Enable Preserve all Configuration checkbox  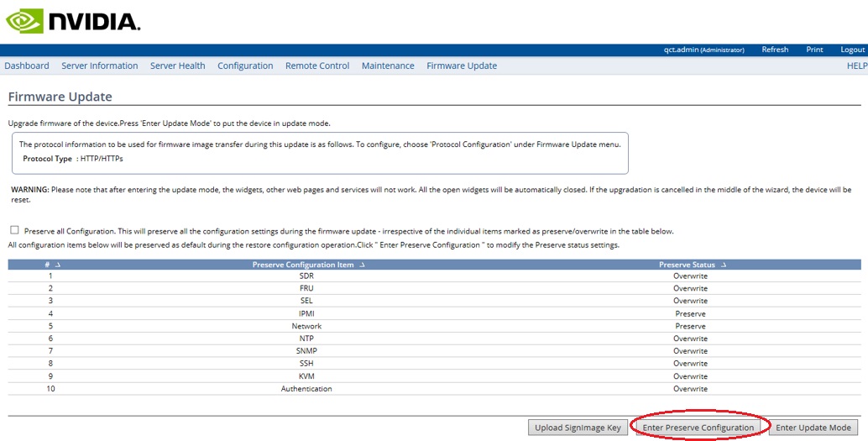14,230
